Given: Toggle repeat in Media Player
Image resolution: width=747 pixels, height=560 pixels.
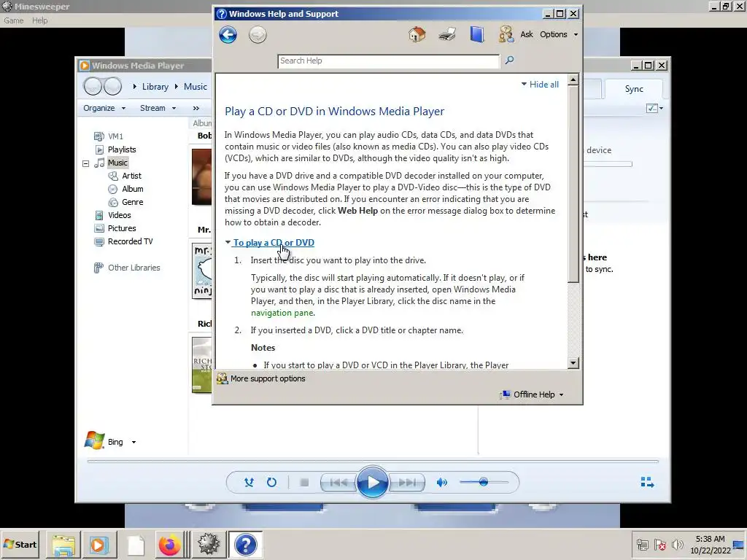Looking at the screenshot, I should [x=271, y=483].
